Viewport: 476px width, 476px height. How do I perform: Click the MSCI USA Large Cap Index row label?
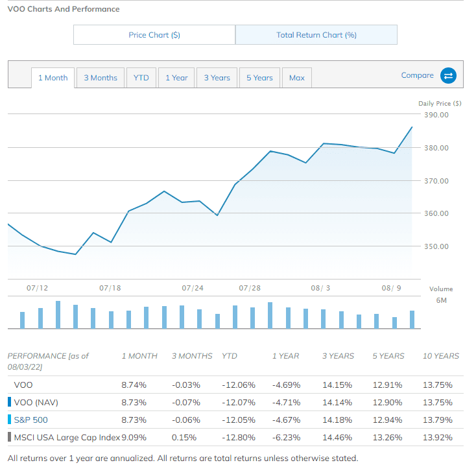tap(67, 438)
